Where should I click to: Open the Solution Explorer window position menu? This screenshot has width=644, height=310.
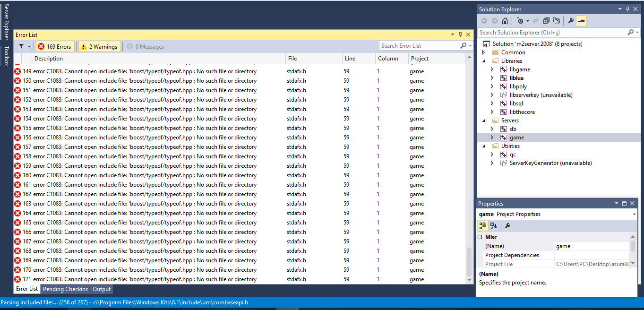(x=620, y=9)
